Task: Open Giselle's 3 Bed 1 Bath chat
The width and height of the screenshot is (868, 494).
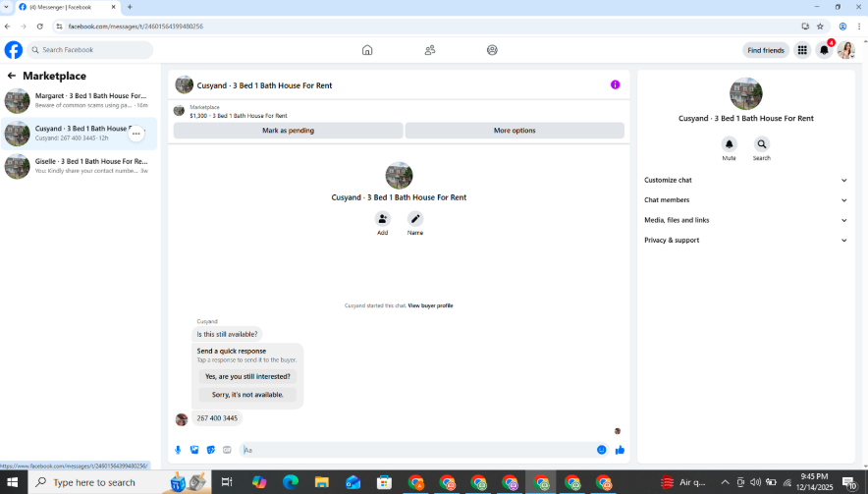Action: pos(80,166)
